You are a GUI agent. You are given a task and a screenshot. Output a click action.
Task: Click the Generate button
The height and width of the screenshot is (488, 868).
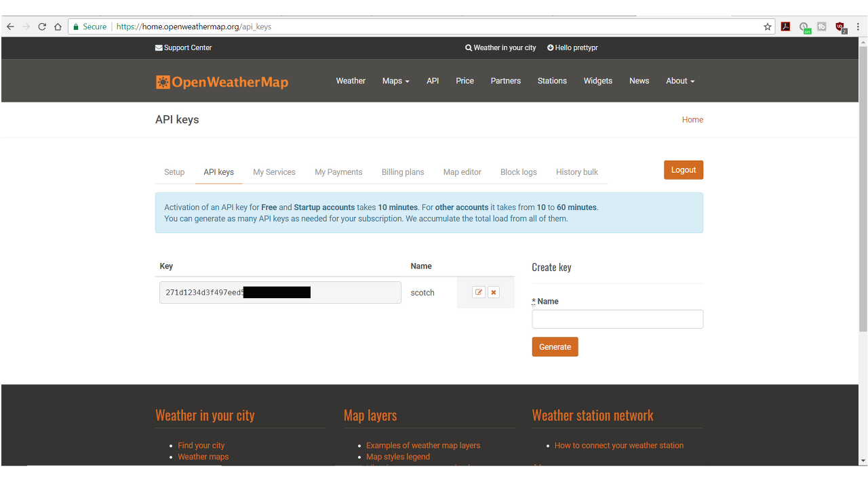[555, 347]
